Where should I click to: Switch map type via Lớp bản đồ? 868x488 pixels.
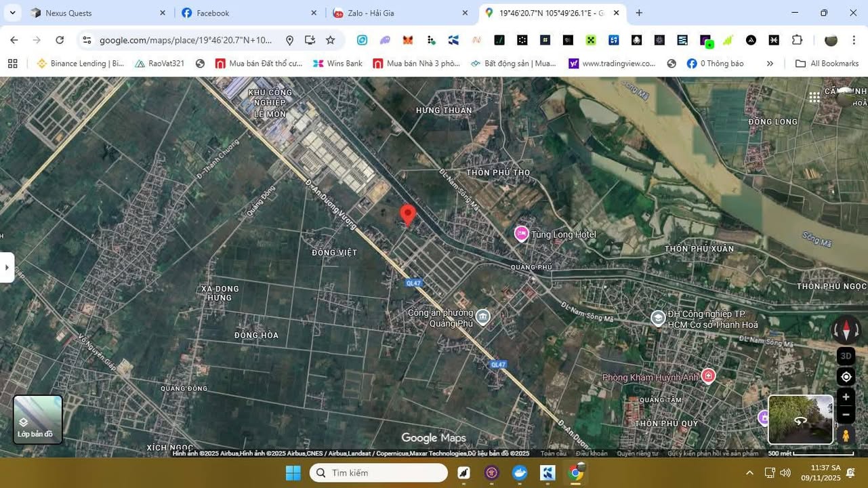[x=38, y=420]
